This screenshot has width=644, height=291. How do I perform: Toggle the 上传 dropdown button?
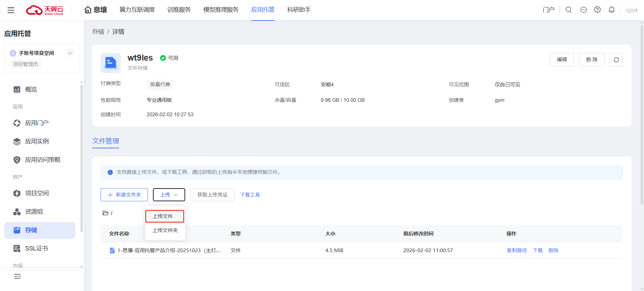169,195
